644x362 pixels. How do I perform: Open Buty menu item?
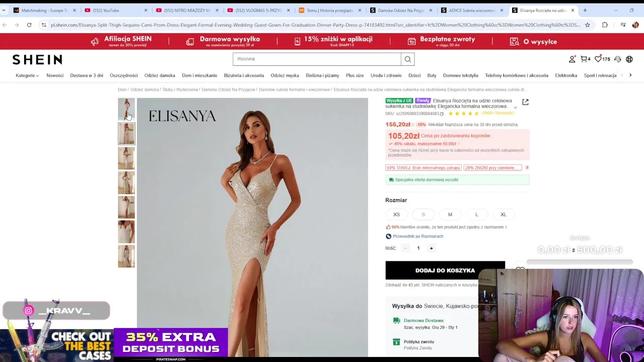pos(432,75)
